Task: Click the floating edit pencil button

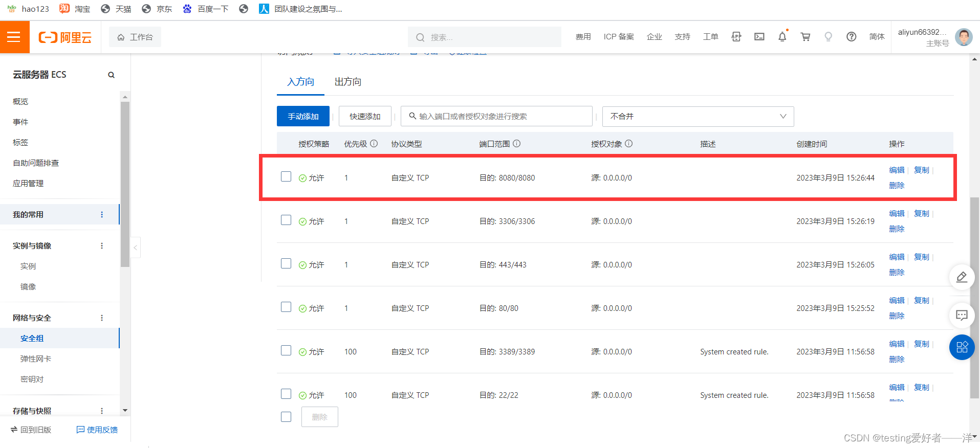Action: (x=962, y=277)
